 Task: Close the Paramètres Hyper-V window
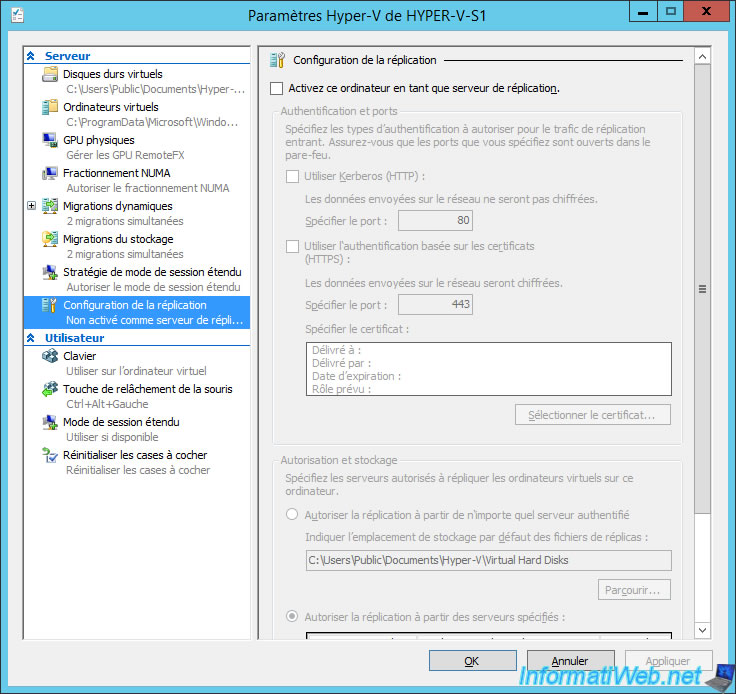pos(706,11)
